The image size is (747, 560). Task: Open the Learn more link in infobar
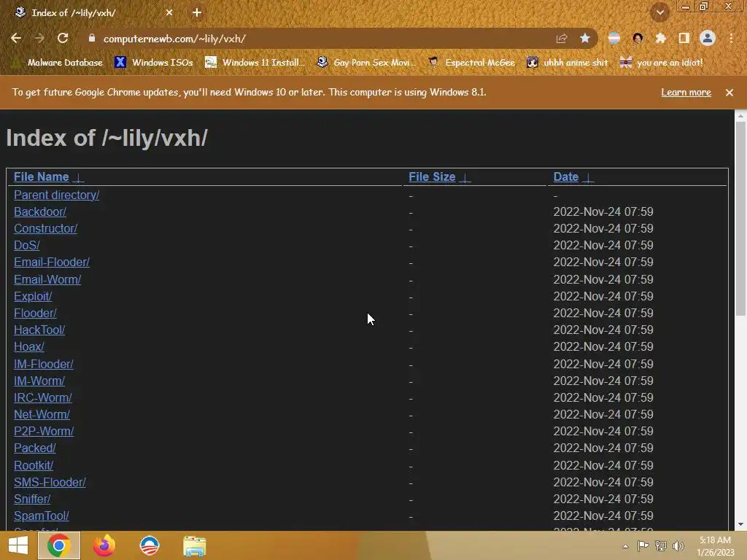pos(686,93)
